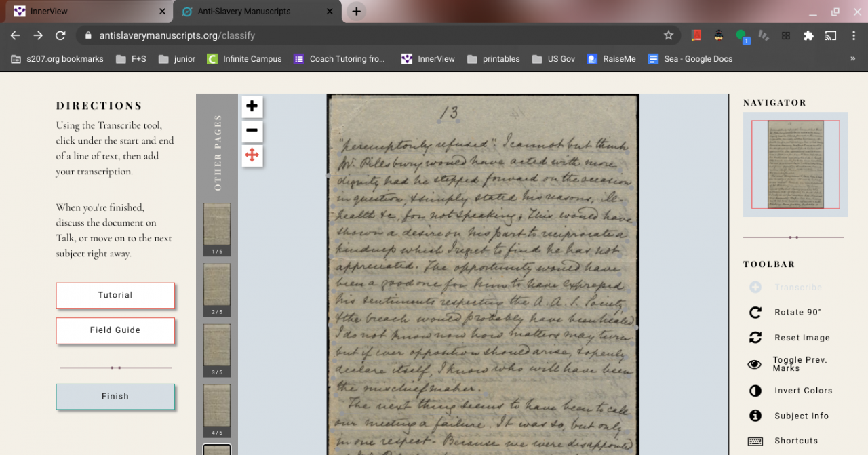Viewport: 868px width, 455px height.
Task: Open Shortcuts via the keyboard icon
Action: [x=755, y=441]
